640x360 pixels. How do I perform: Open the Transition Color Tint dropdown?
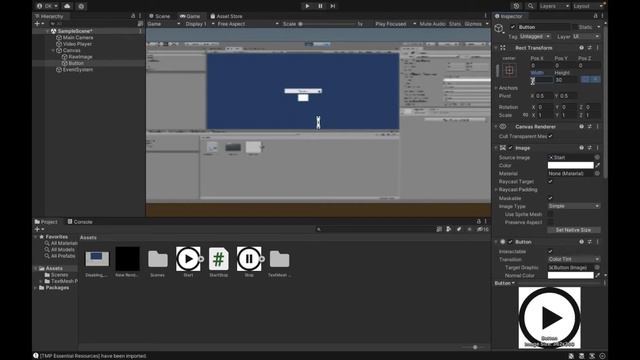[x=573, y=260]
